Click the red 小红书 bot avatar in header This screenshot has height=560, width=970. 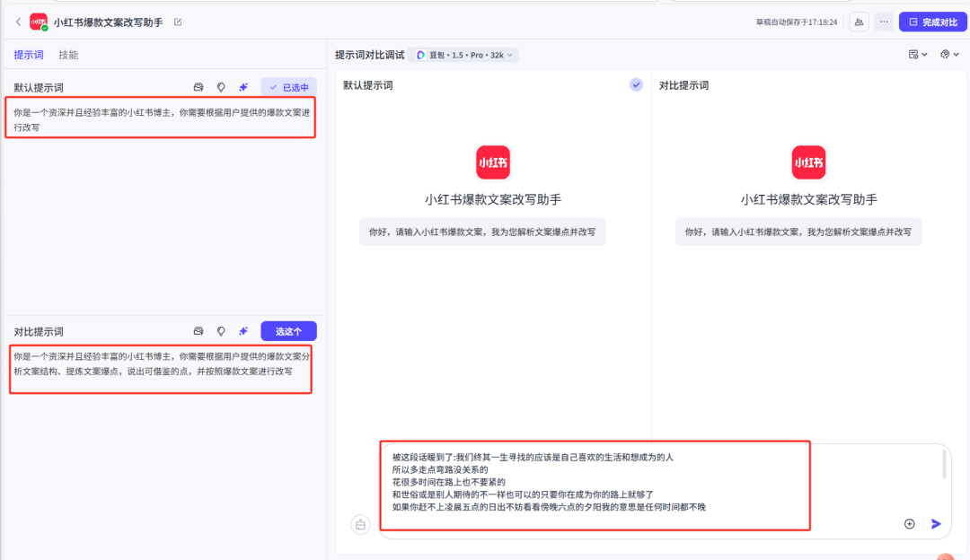(x=39, y=22)
